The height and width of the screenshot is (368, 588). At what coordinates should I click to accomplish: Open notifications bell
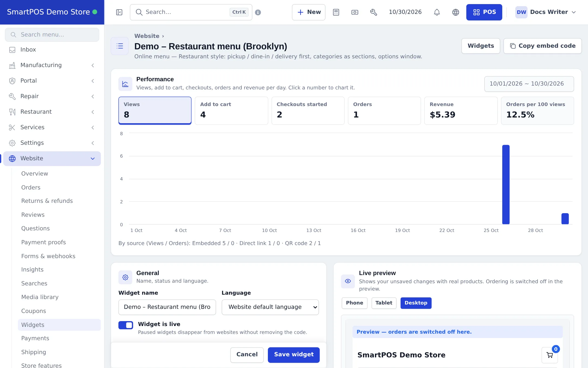[437, 12]
